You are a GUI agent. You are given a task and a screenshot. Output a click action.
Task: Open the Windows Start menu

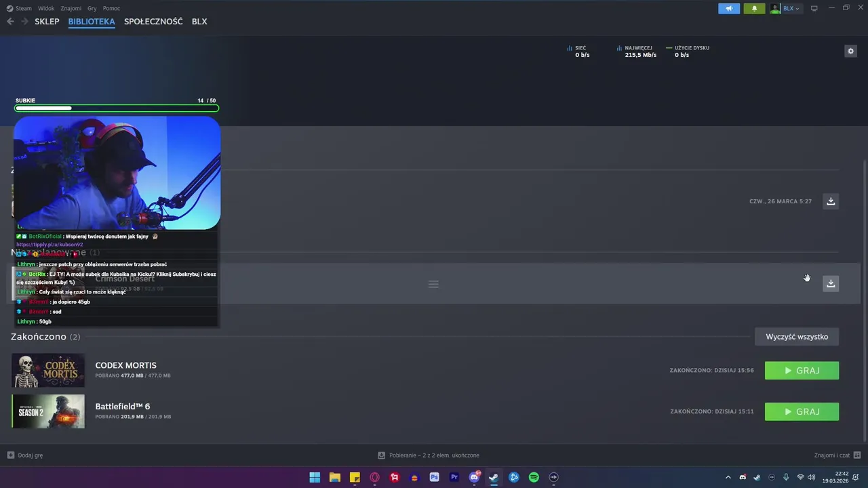(315, 477)
